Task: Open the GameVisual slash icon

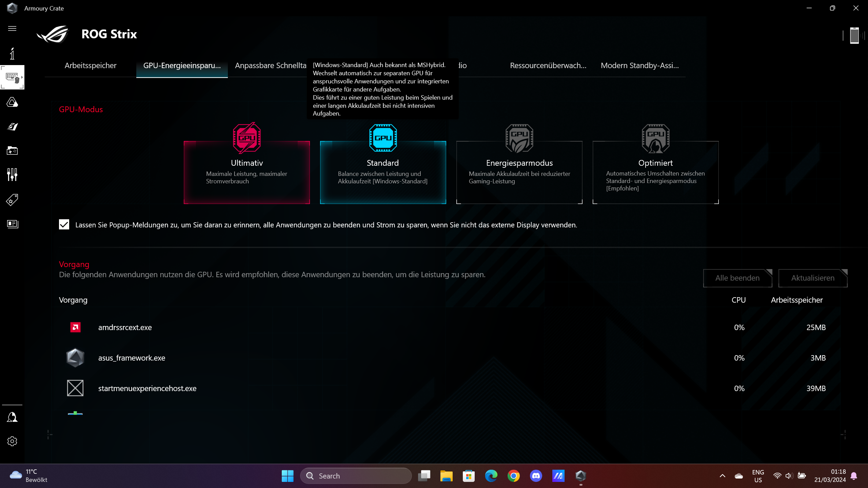Action: pyautogui.click(x=12, y=126)
